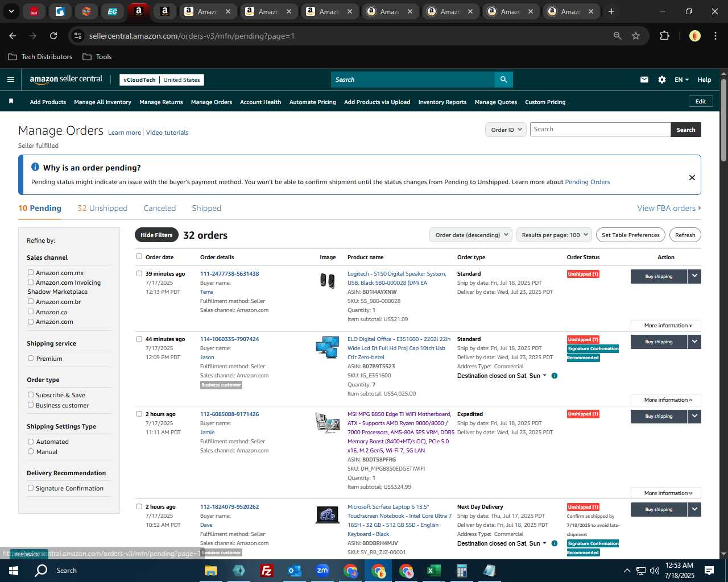Viewport: 728px width, 582px height.
Task: Switch to the Canceled tab
Action: pyautogui.click(x=160, y=208)
